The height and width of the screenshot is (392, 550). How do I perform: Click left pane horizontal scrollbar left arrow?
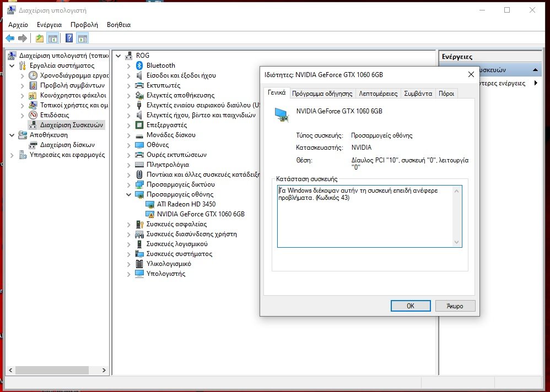pos(10,370)
